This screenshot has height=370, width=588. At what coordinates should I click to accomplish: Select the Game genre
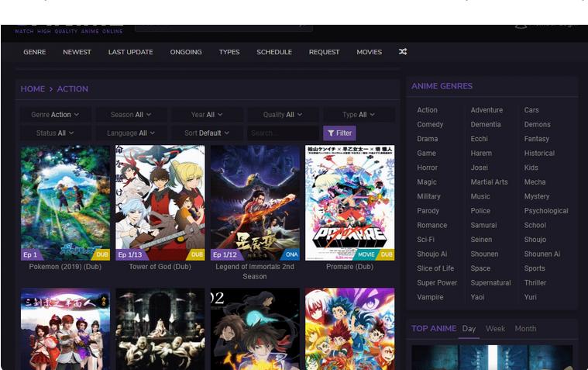click(x=426, y=154)
